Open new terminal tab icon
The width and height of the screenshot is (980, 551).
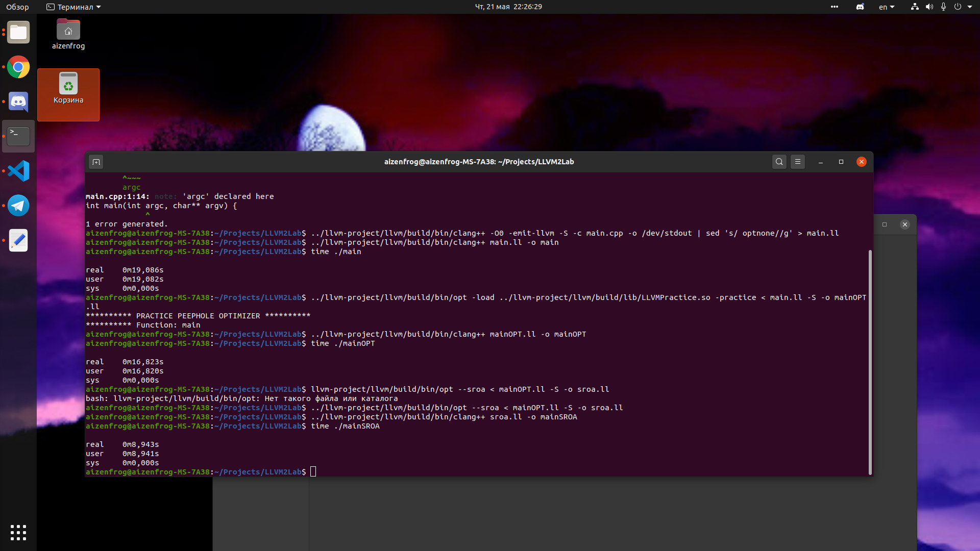pos(96,162)
